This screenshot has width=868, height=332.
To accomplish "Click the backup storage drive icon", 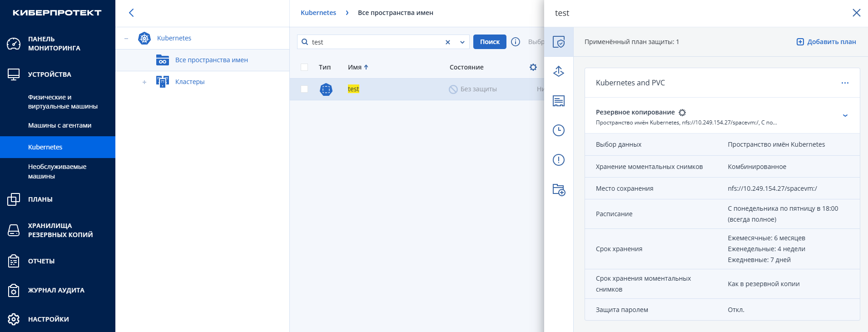I will 14,230.
